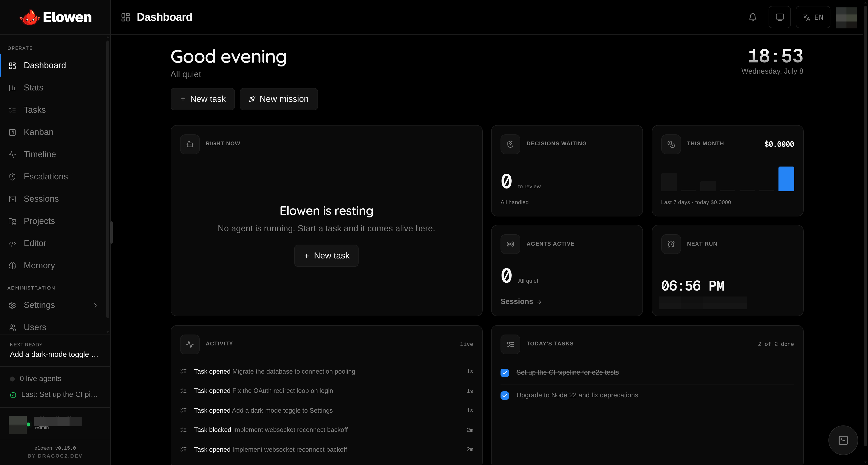Open the EN language selector

pos(813,17)
